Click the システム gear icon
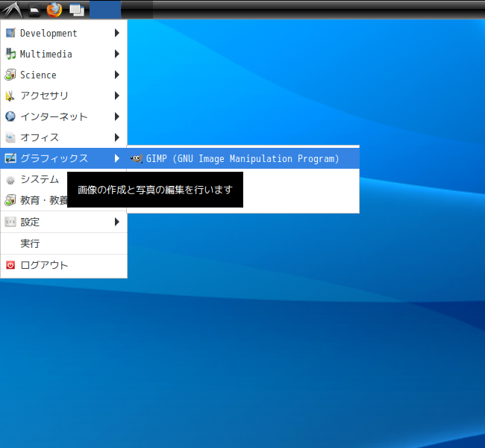485x448 pixels. pyautogui.click(x=10, y=179)
